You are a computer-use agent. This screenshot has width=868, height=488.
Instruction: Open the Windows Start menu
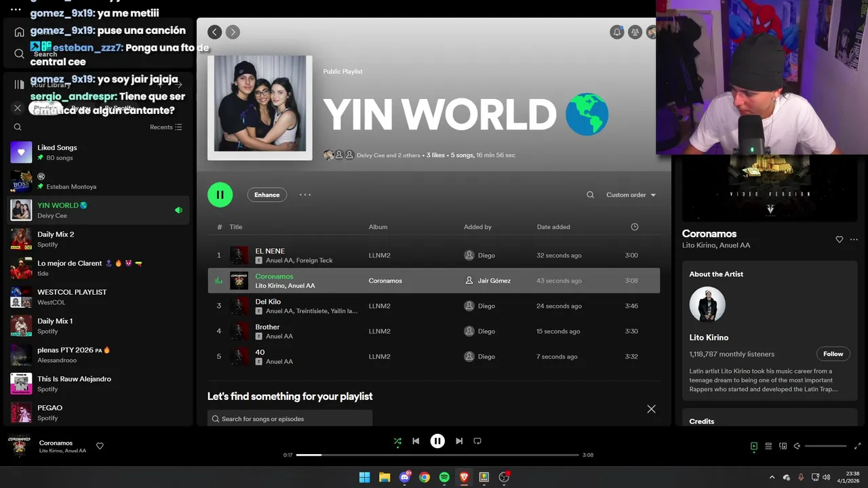tap(365, 477)
